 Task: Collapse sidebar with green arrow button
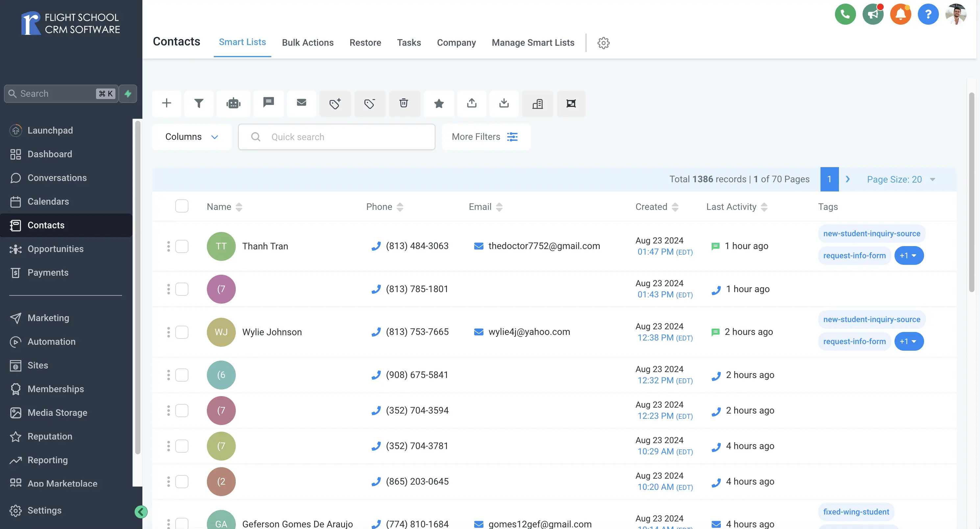141,512
